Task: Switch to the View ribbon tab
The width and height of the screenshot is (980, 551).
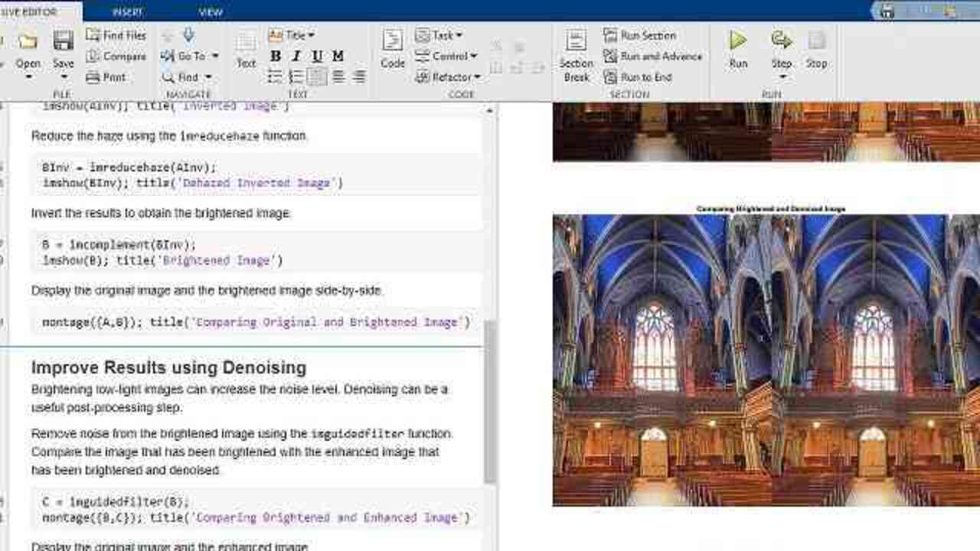Action: click(x=210, y=11)
